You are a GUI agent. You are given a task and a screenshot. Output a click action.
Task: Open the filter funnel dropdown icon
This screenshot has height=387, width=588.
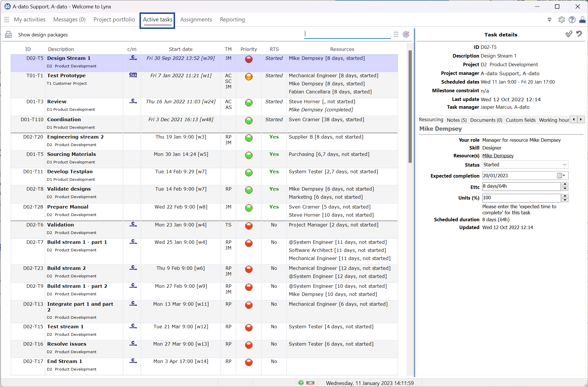tap(549, 20)
